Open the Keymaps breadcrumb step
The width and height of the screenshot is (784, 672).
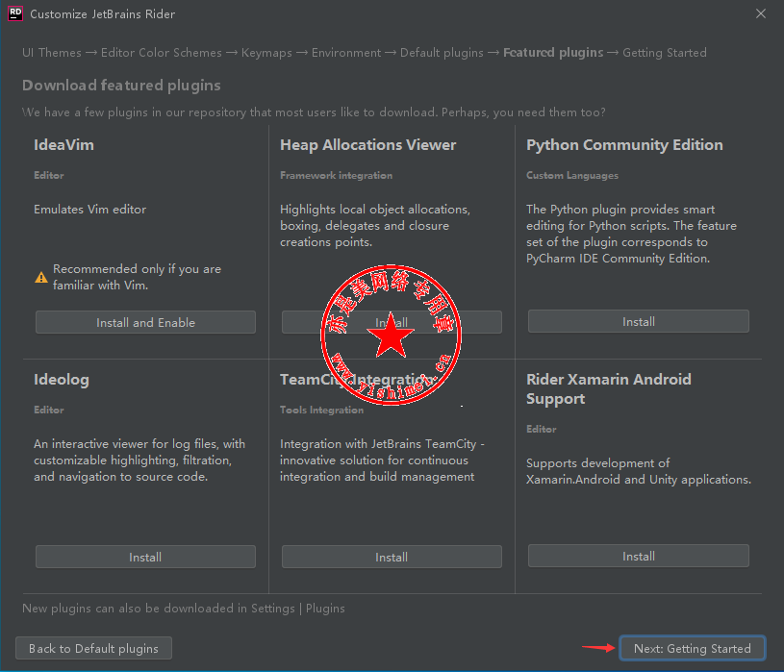pyautogui.click(x=266, y=53)
